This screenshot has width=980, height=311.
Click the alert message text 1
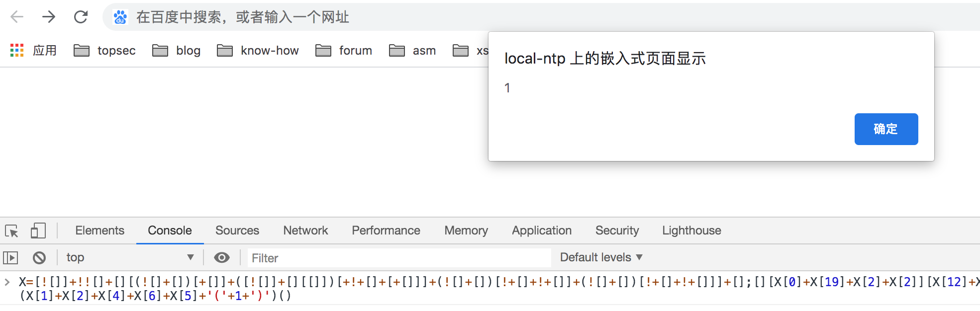(x=507, y=88)
